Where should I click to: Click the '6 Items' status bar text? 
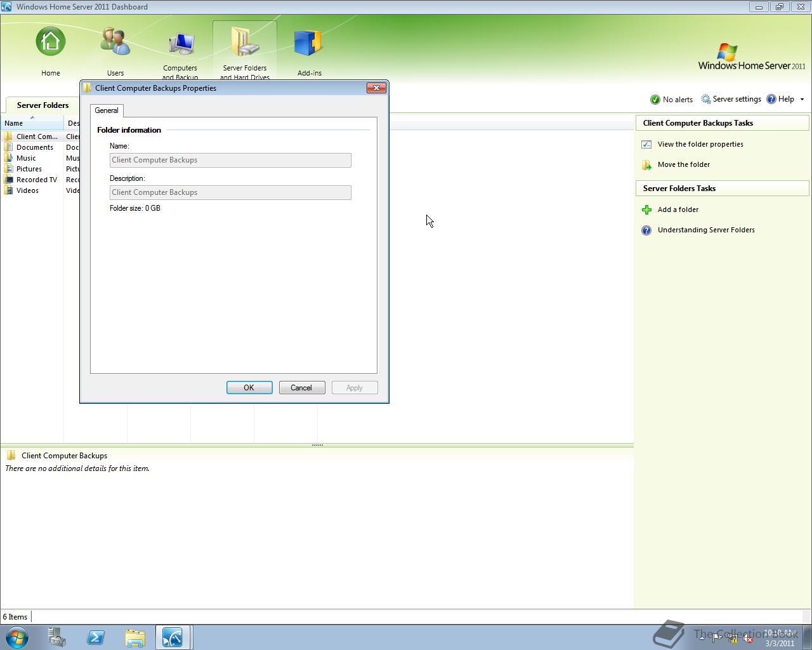pyautogui.click(x=15, y=617)
